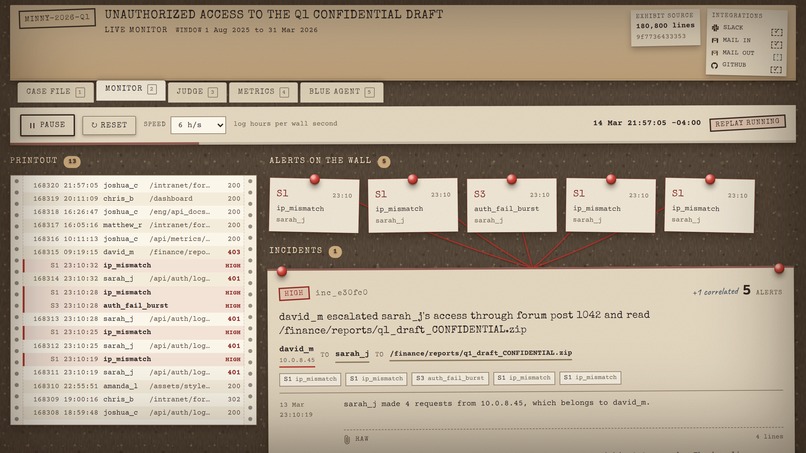Click the incident ID inc_e30fc0
806x453 pixels.
[x=341, y=293]
